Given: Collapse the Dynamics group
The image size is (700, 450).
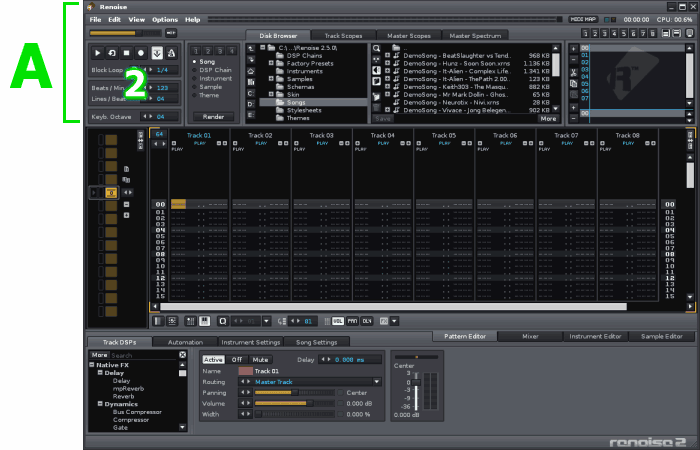Looking at the screenshot, I should tap(100, 404).
